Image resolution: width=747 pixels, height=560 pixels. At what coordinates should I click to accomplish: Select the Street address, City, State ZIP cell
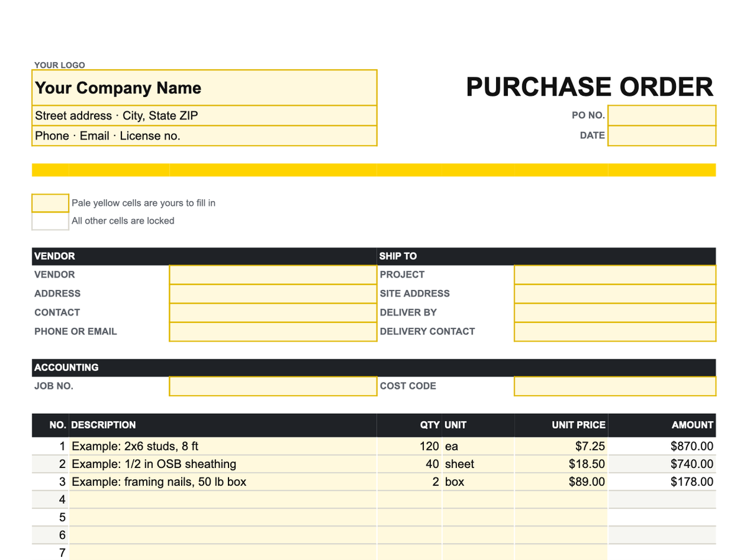204,116
